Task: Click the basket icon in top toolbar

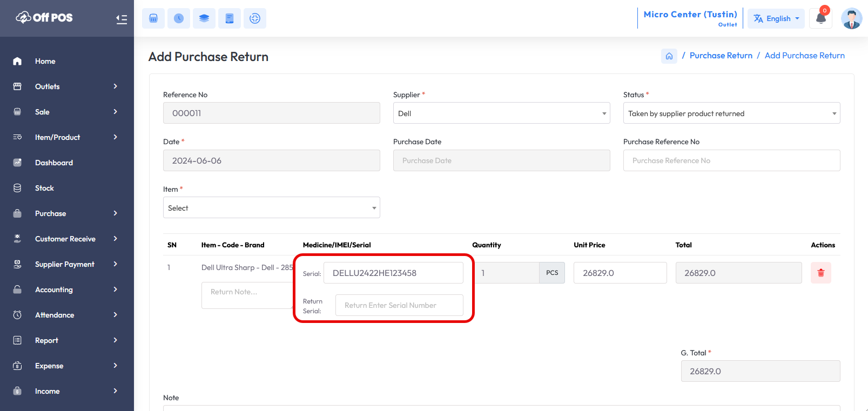Action: tap(153, 18)
